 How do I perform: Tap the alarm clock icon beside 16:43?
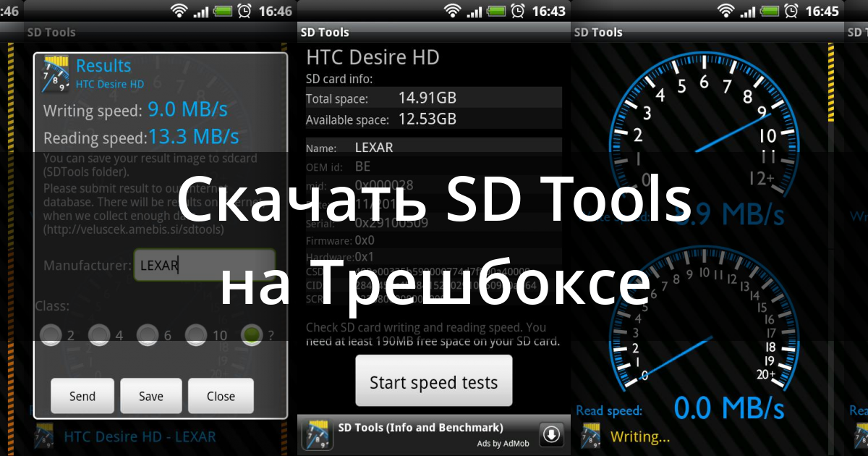516,11
